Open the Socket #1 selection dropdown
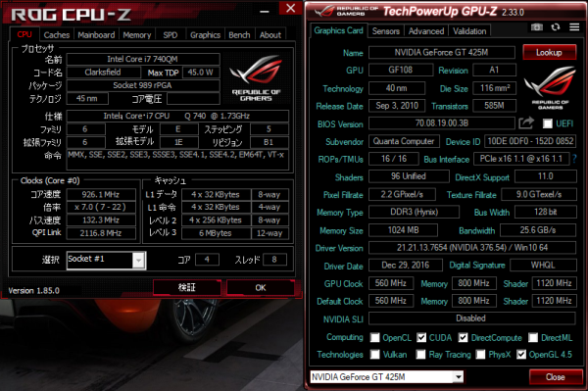 point(138,260)
